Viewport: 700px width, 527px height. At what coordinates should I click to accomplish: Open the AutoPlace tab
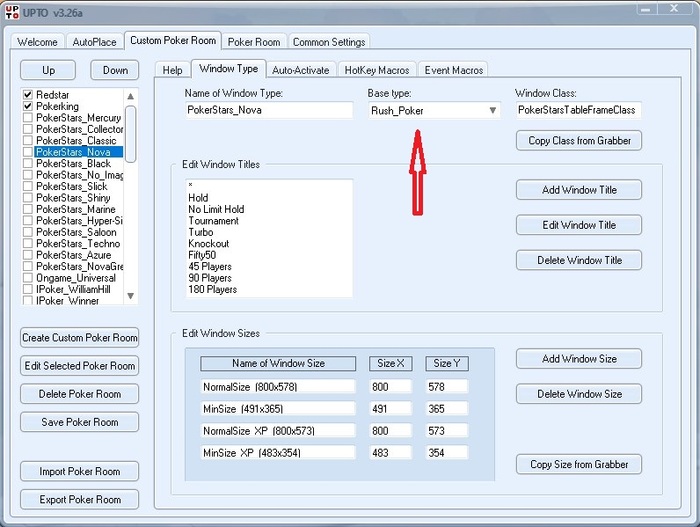[94, 42]
